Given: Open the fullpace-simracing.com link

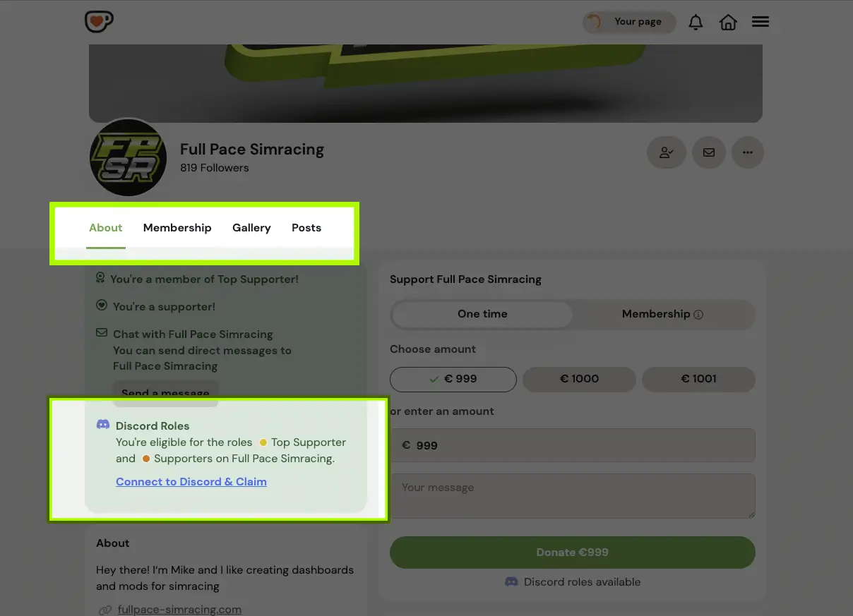Looking at the screenshot, I should tap(179, 610).
